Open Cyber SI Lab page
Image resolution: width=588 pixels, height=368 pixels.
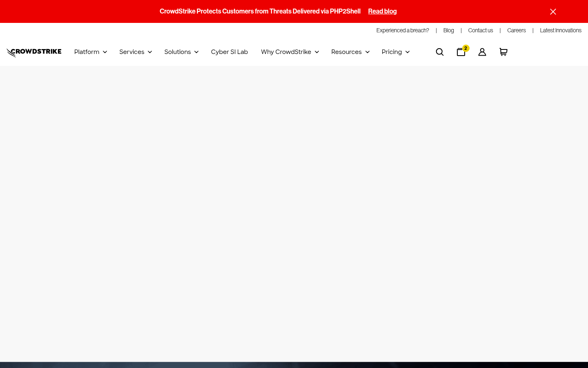[x=229, y=52]
